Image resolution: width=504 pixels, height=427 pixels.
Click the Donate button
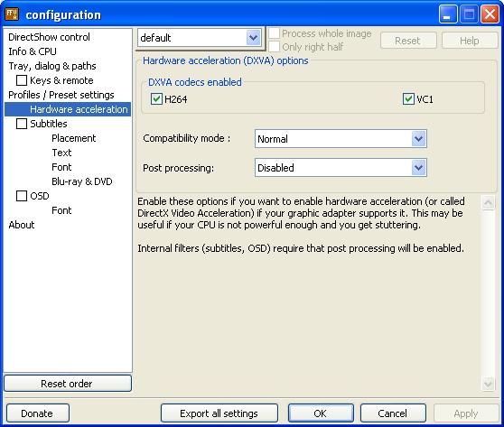37,413
